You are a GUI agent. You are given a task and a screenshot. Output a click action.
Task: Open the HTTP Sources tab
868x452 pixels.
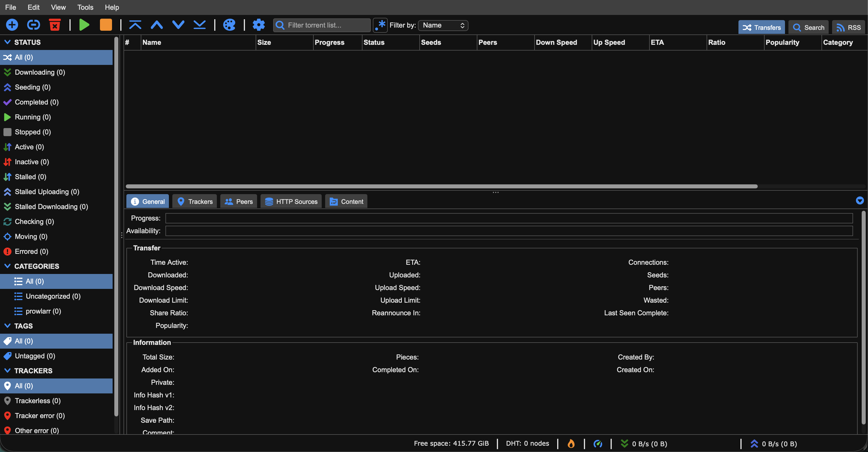(291, 201)
